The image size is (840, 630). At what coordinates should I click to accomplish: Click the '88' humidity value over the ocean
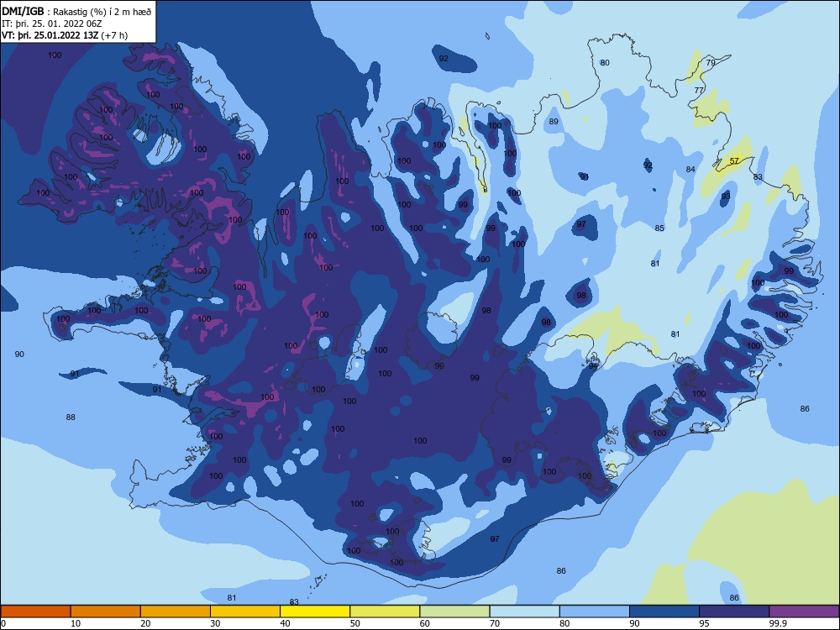(x=71, y=417)
